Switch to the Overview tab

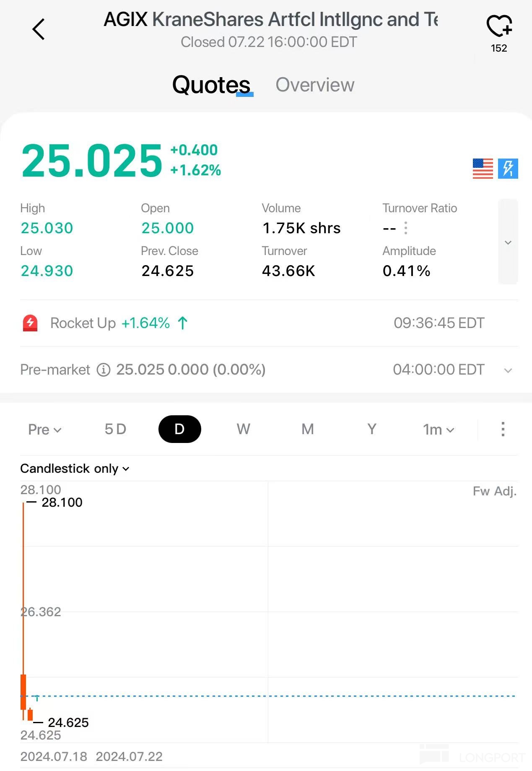coord(315,85)
